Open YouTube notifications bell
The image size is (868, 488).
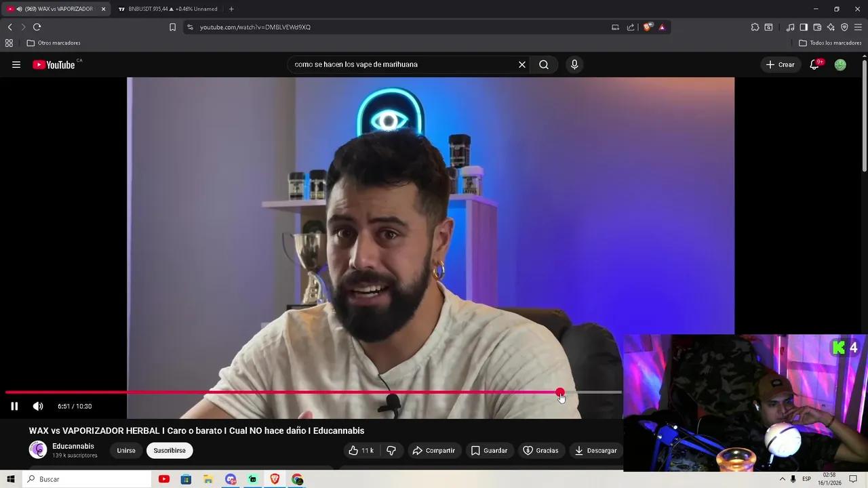click(814, 64)
